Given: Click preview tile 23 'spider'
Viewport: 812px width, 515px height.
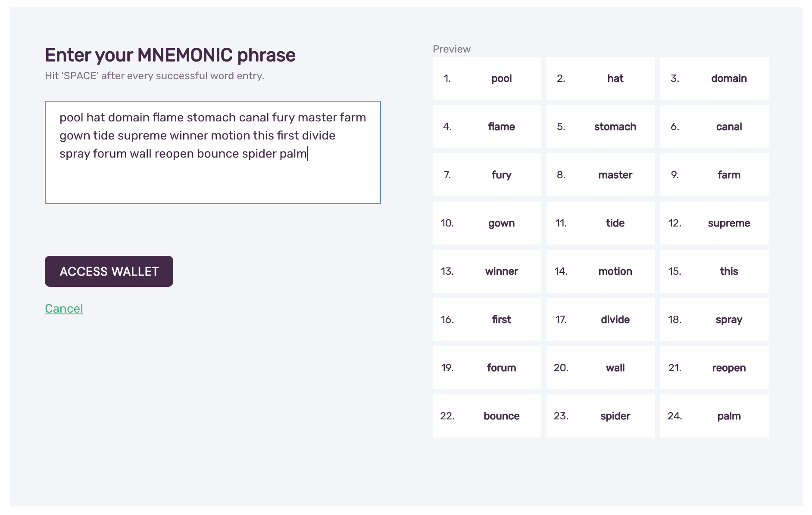Looking at the screenshot, I should [601, 416].
